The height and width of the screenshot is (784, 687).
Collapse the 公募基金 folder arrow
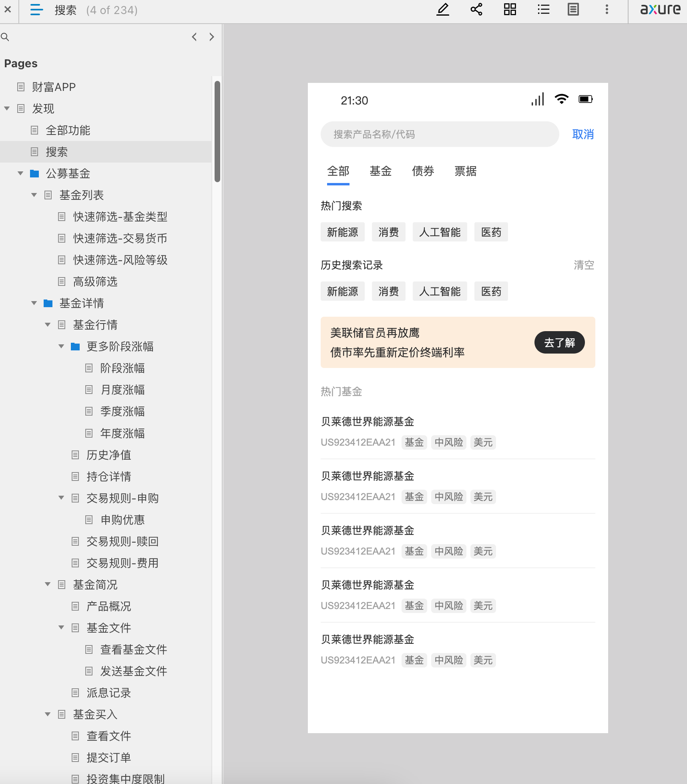pyautogui.click(x=20, y=173)
